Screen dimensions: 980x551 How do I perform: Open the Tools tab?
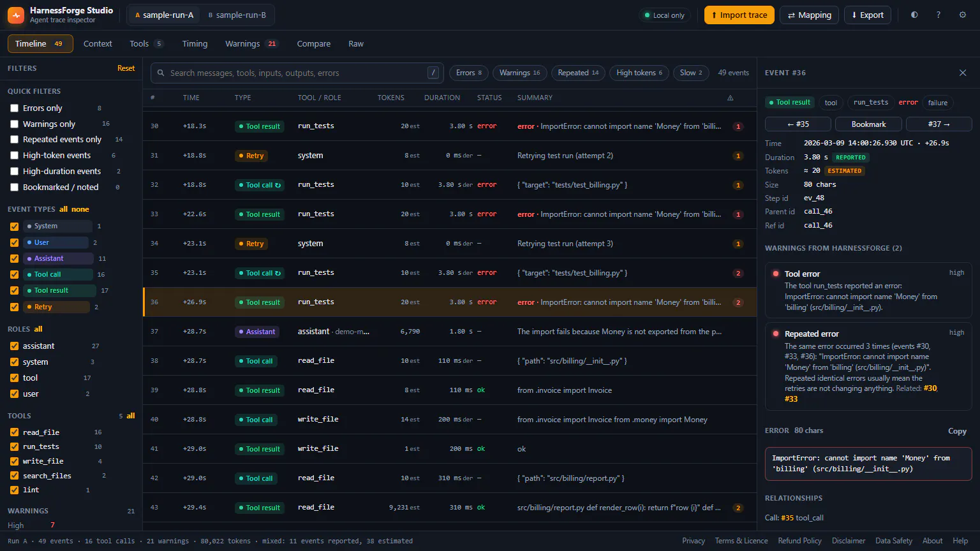146,43
